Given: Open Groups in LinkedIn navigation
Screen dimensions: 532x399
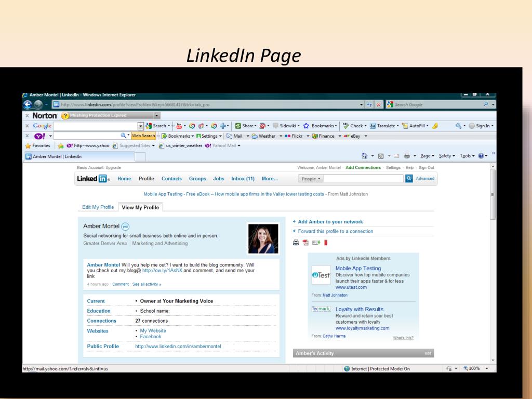Looking at the screenshot, I should point(197,179).
